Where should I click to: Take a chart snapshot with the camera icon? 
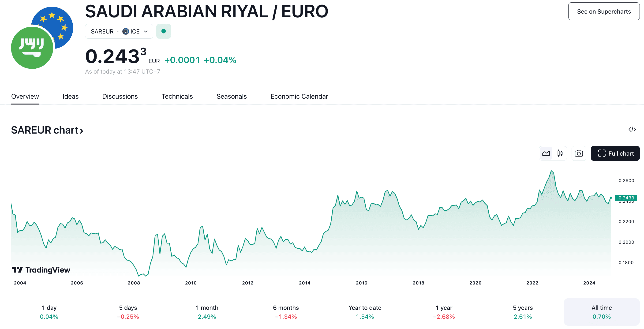[x=579, y=153]
